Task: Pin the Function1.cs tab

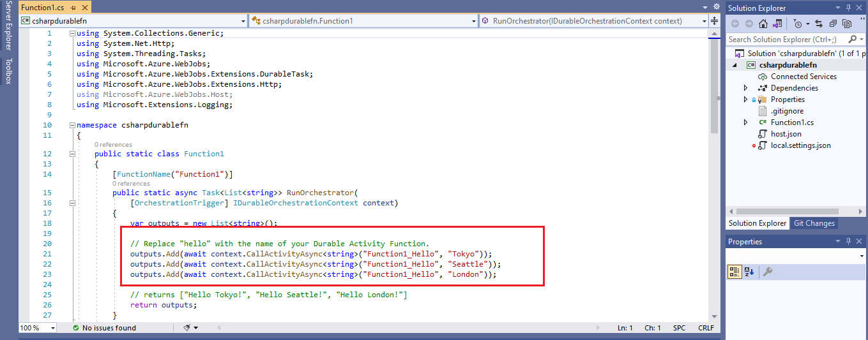Action: (x=72, y=6)
